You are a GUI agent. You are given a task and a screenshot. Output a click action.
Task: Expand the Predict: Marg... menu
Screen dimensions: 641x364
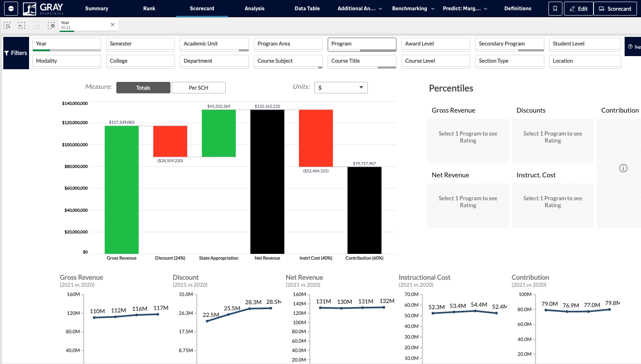[x=465, y=9]
